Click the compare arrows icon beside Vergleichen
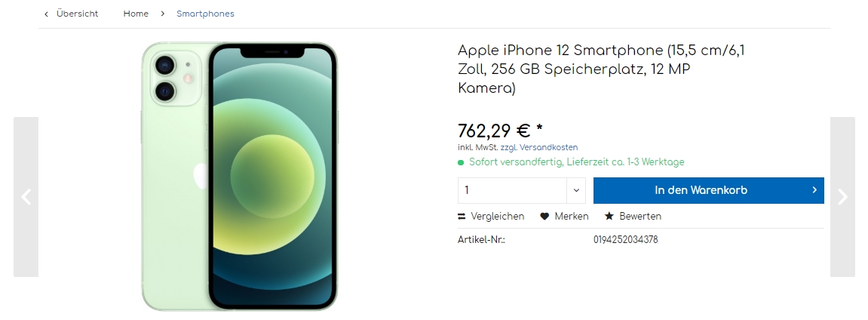The width and height of the screenshot is (868, 320). [x=462, y=217]
